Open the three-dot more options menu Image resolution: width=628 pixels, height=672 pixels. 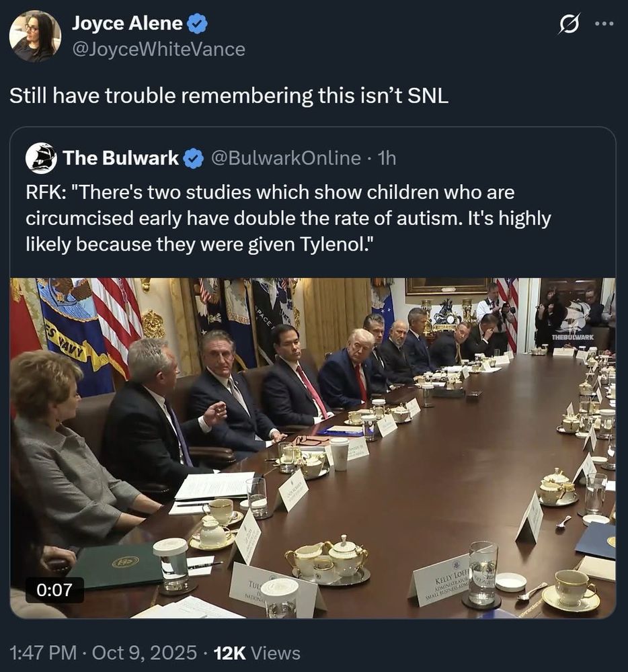604,24
